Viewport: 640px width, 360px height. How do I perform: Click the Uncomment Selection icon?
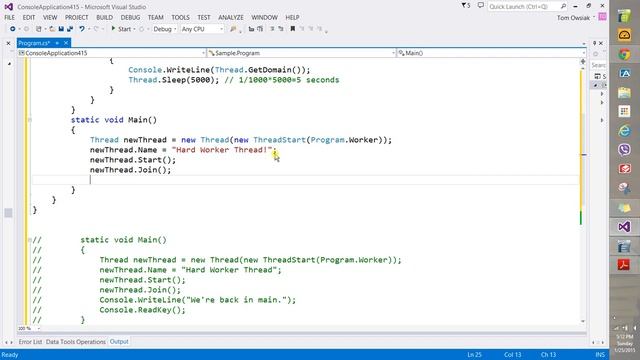point(281,29)
